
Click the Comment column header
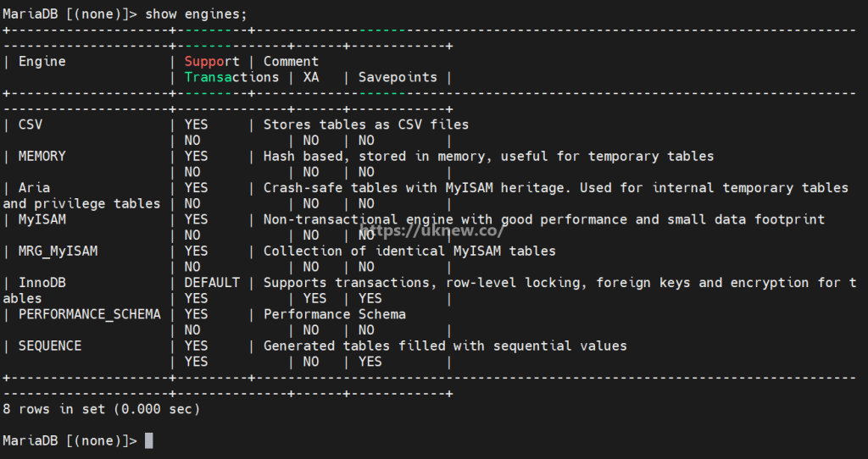[x=292, y=61]
